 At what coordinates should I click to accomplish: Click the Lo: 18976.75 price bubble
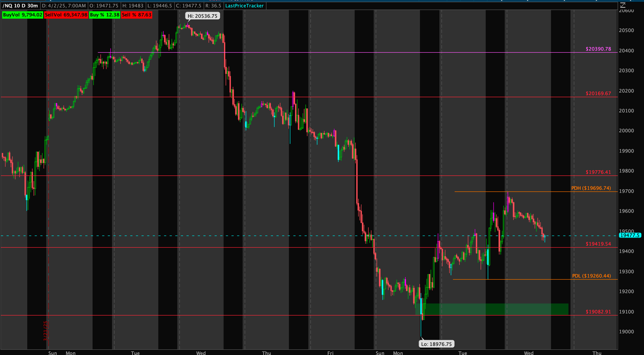tap(436, 344)
